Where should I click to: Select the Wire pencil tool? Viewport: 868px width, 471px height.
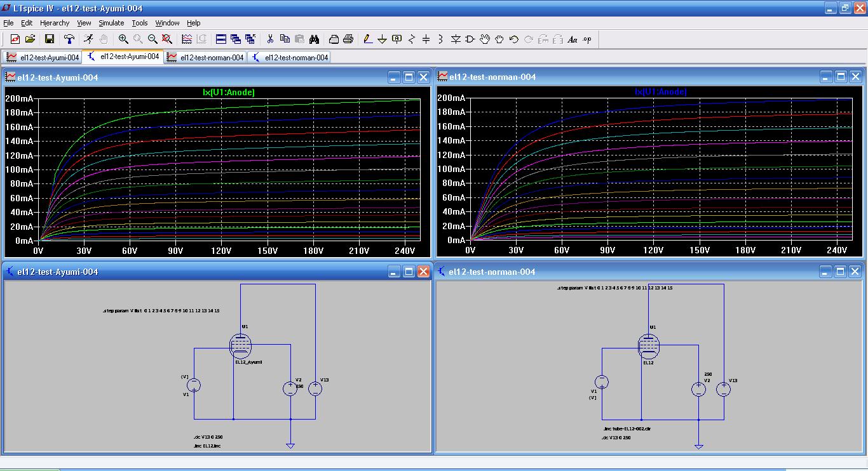(x=367, y=39)
